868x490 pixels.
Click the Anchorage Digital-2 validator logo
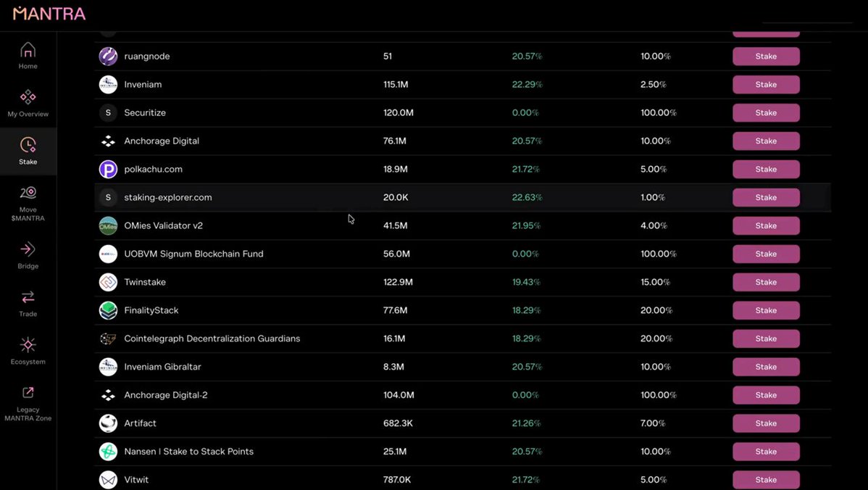108,395
